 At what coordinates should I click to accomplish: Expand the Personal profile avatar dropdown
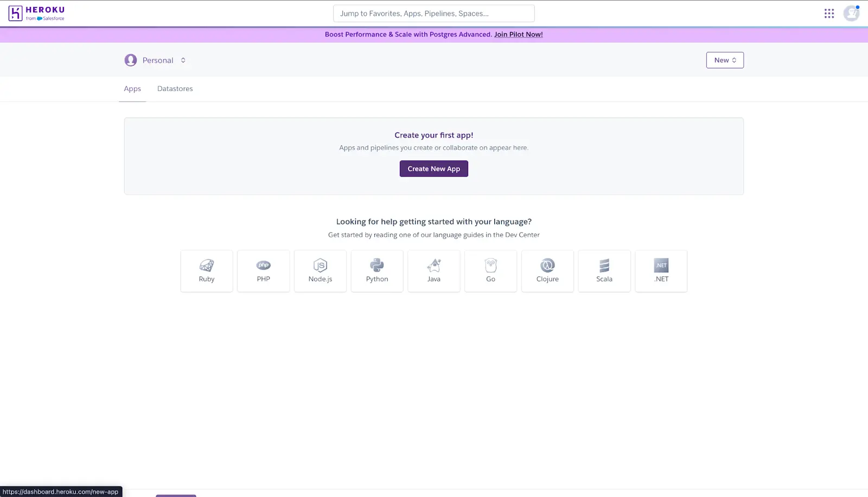click(x=130, y=60)
